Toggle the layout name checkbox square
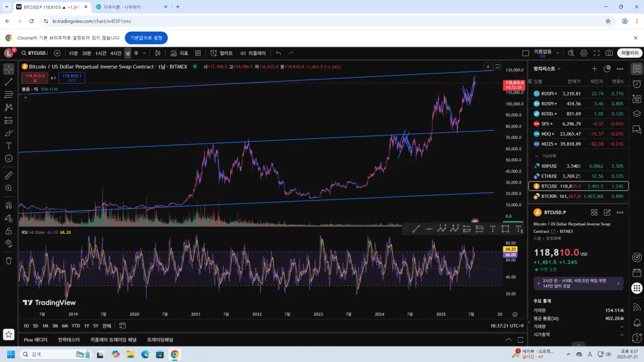 point(526,53)
